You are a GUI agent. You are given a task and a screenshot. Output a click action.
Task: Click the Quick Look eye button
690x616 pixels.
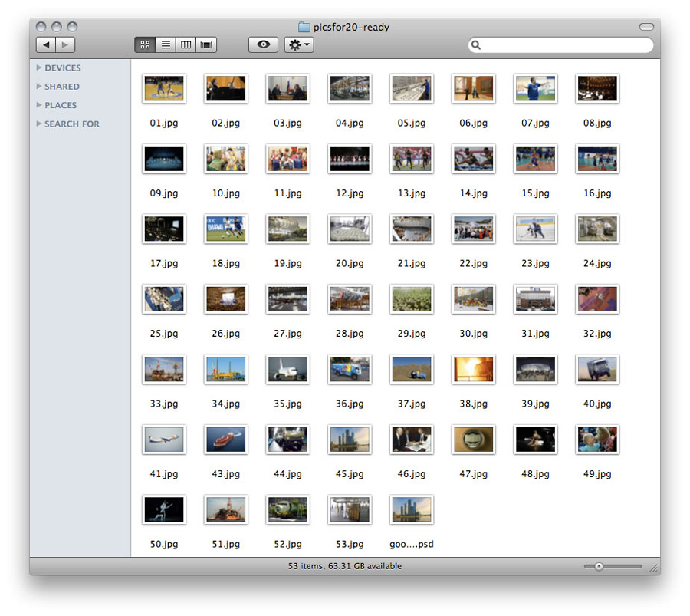[263, 45]
